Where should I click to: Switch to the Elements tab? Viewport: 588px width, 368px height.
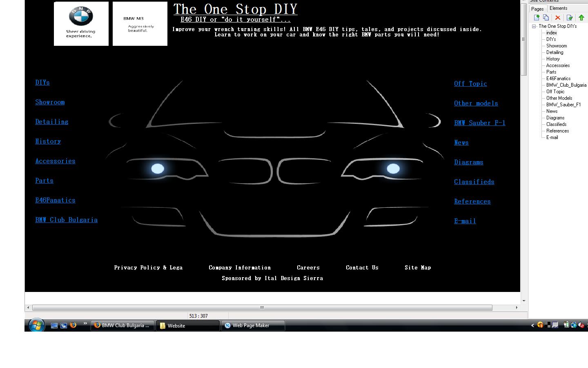click(x=558, y=8)
